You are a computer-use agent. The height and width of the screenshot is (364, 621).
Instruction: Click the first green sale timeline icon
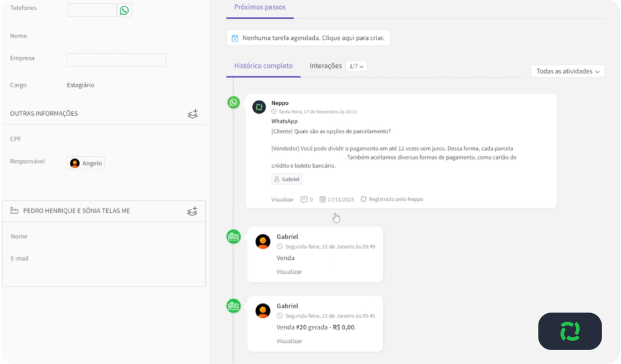pyautogui.click(x=233, y=237)
